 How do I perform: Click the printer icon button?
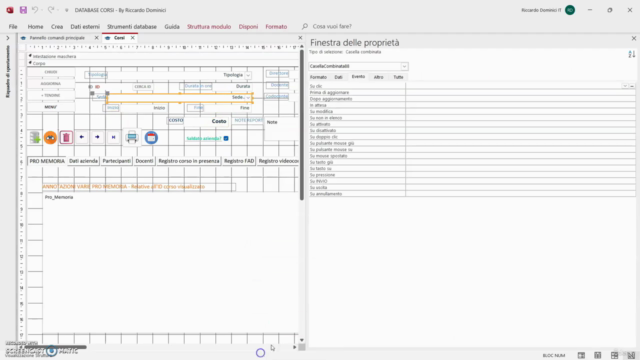click(x=132, y=138)
